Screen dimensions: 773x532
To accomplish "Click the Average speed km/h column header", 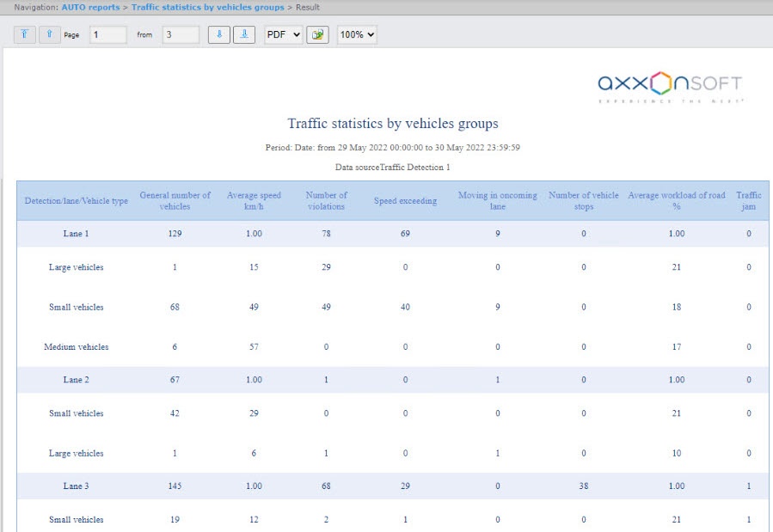I will tap(254, 200).
